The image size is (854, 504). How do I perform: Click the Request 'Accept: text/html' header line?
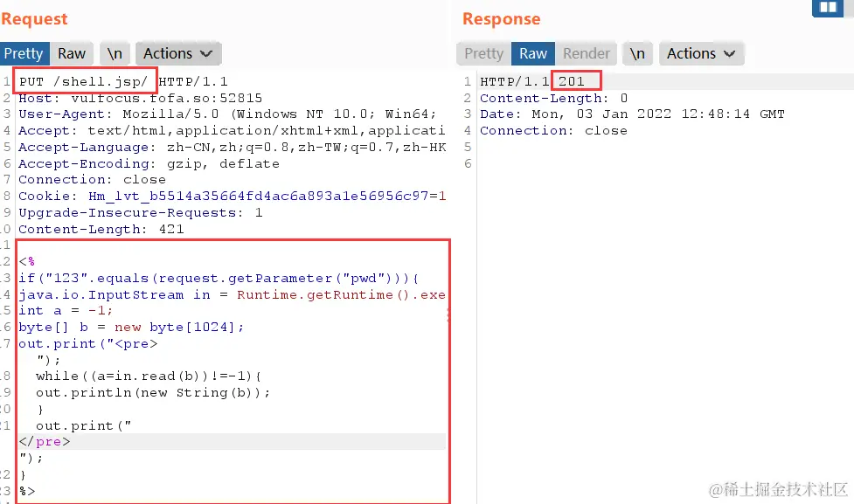(x=233, y=131)
